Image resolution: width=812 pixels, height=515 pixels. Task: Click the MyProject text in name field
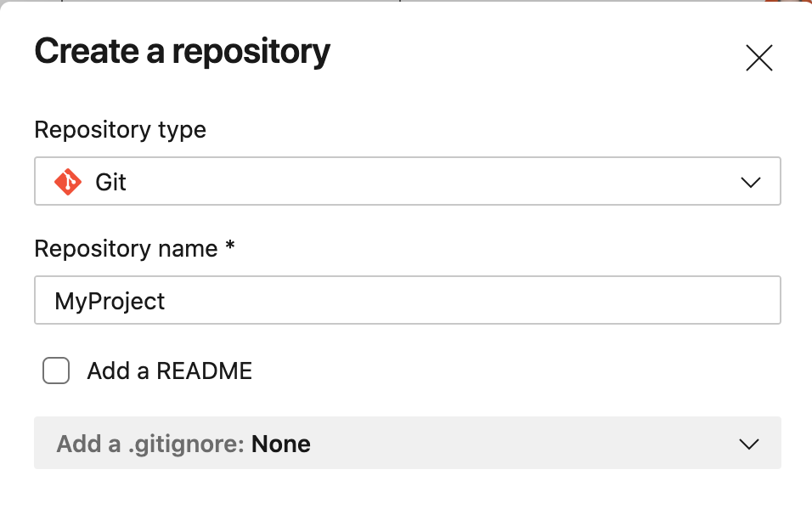(x=110, y=301)
